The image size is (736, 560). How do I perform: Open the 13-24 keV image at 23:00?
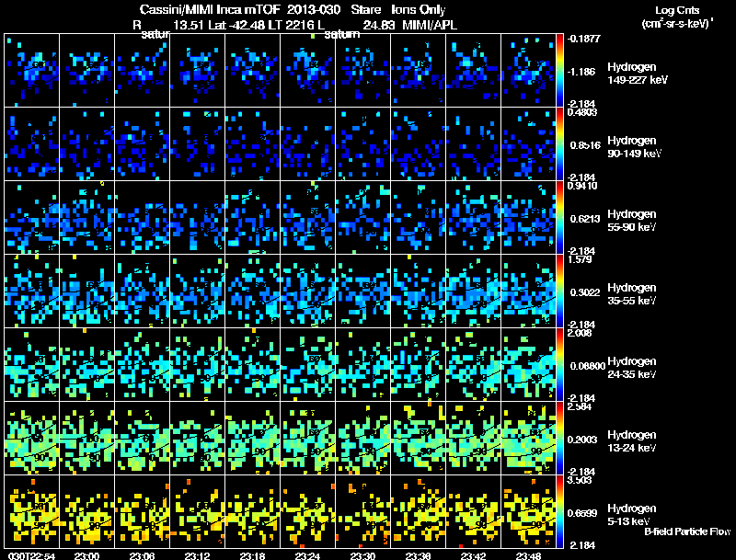click(x=86, y=439)
